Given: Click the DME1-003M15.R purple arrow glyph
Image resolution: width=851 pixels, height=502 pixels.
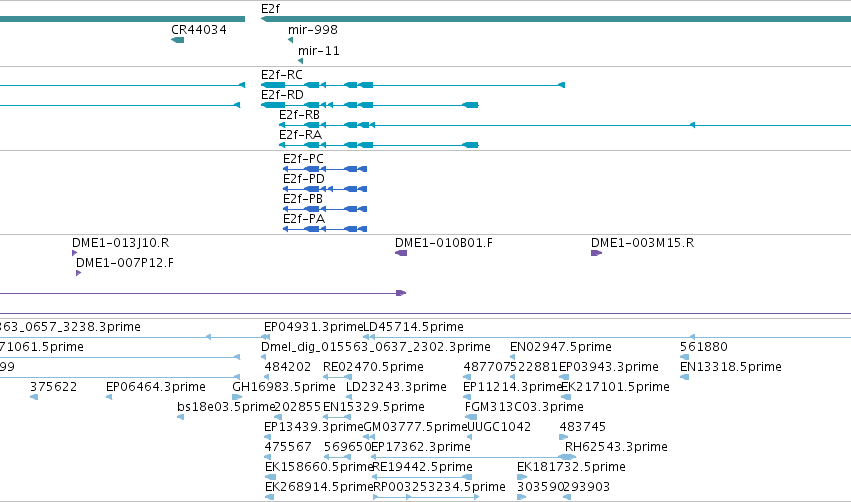Looking at the screenshot, I should tap(596, 253).
